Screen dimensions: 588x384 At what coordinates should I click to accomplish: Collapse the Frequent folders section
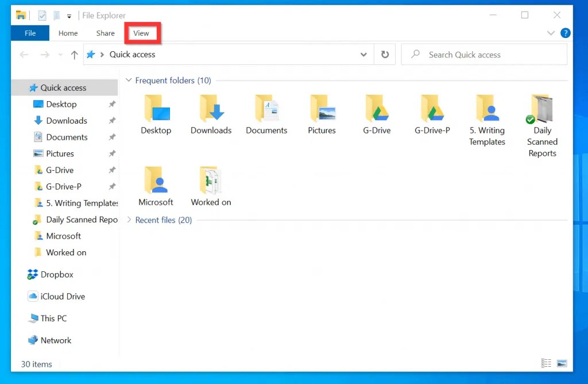tap(128, 80)
